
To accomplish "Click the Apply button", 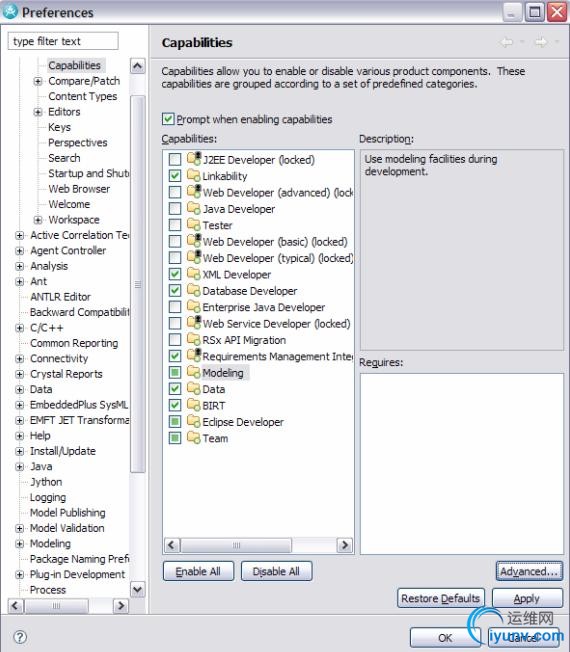I will pyautogui.click(x=527, y=598).
